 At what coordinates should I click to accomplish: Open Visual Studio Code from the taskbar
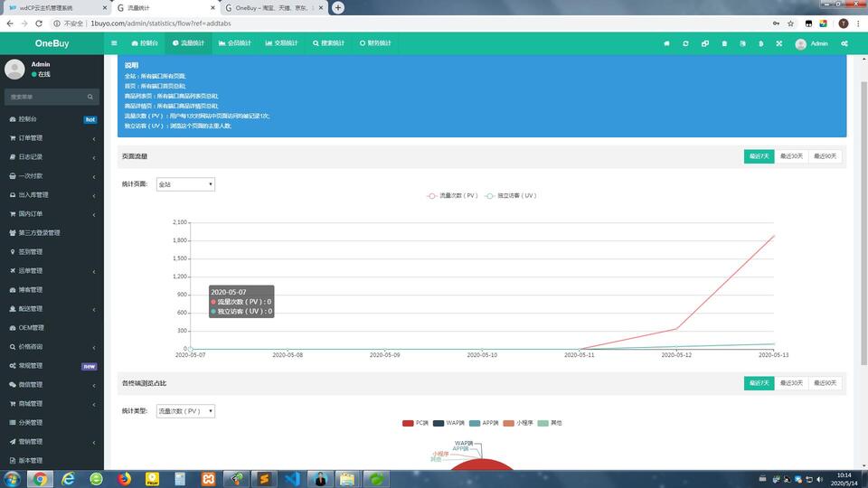click(x=293, y=479)
